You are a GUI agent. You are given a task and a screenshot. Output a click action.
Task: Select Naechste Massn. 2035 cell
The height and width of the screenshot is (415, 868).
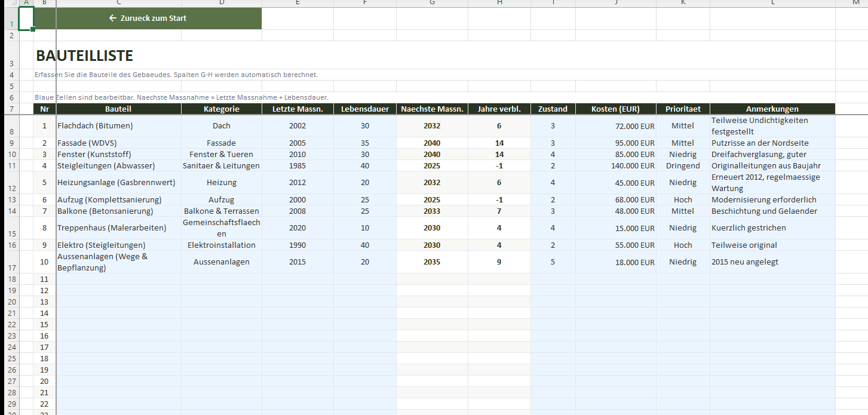click(431, 262)
